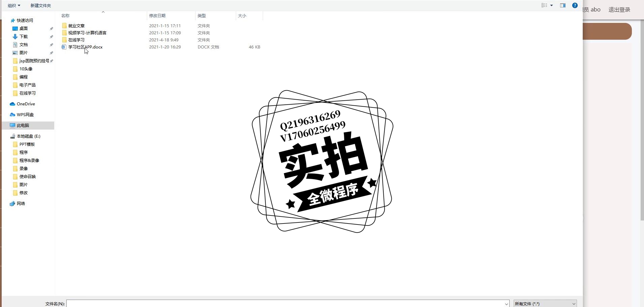
Task: Click the 2021-4-18 9:49 date cell
Action: (164, 40)
